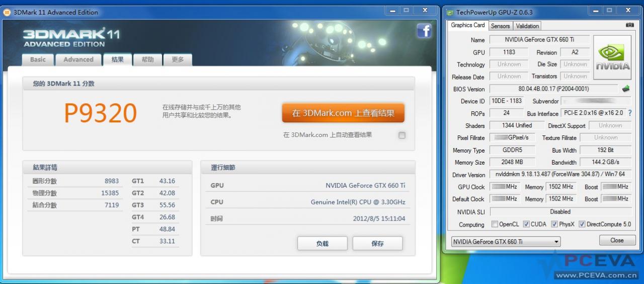Image resolution: width=644 pixels, height=284 pixels.
Task: Click the 负载 button
Action: point(323,243)
